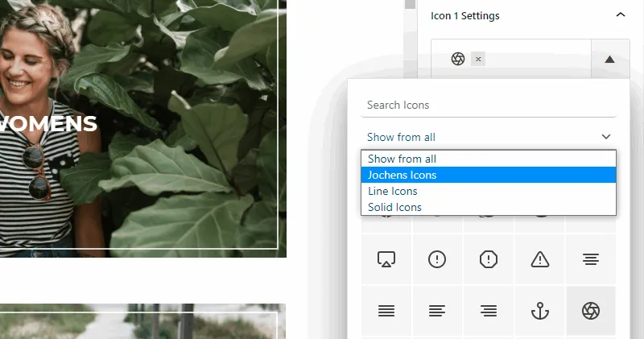Screen dimensions: 644x339
Task: Select the alert-triangle warning icon
Action: point(539,259)
